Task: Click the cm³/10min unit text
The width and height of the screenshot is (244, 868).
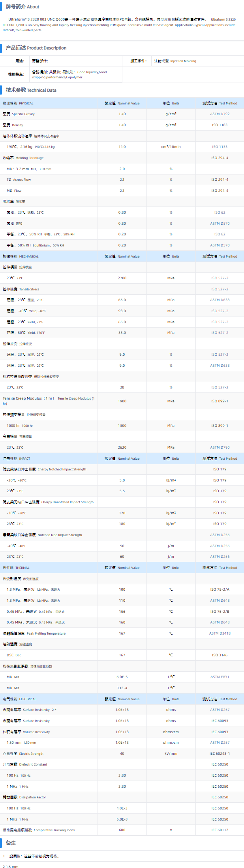Action: [171, 147]
